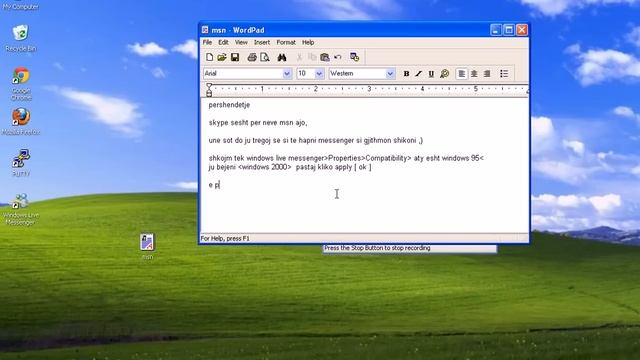
Task: Click the word 'pershendetje' in the document
Action: (x=229, y=105)
